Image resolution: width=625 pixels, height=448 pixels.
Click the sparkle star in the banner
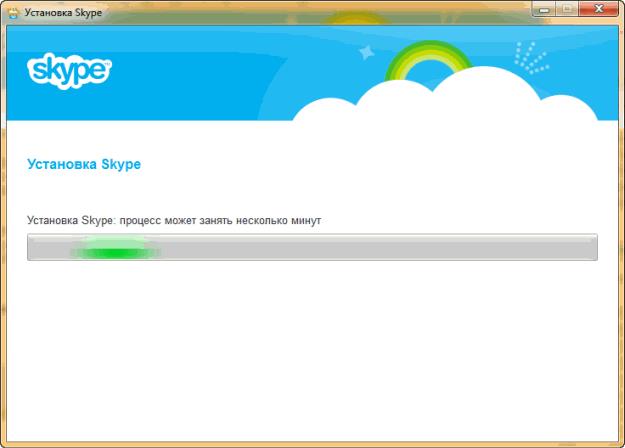[366, 52]
